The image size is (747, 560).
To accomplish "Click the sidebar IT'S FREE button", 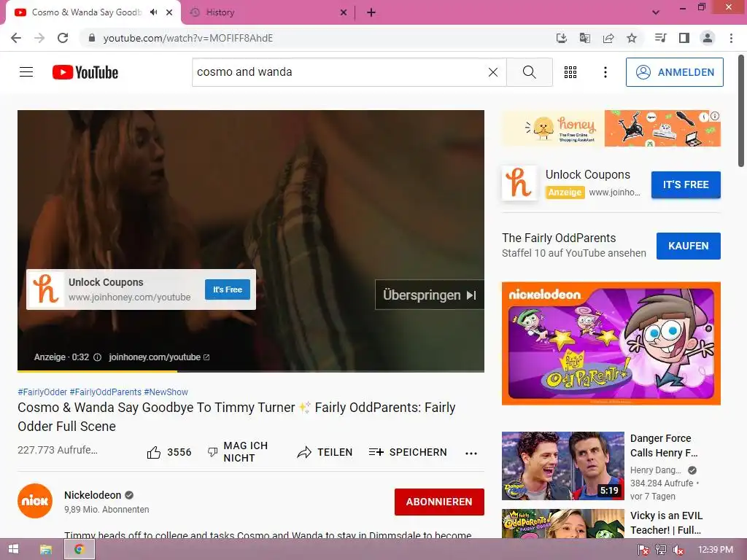I will click(686, 184).
